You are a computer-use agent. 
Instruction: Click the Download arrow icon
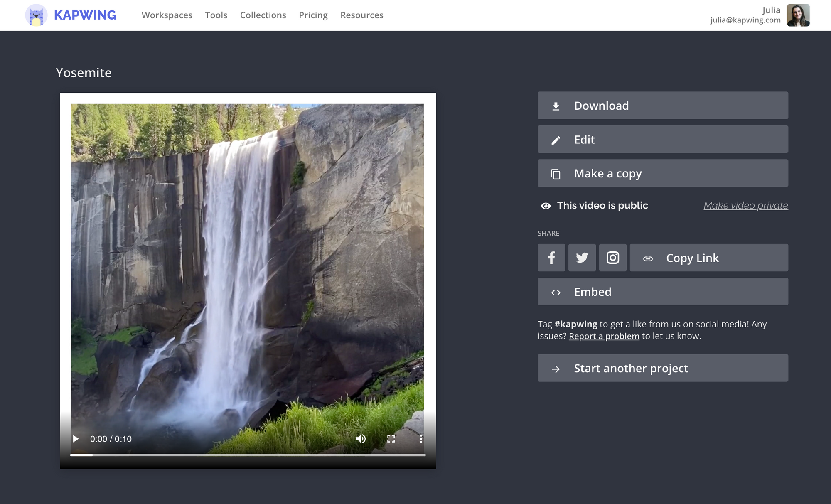click(x=556, y=105)
